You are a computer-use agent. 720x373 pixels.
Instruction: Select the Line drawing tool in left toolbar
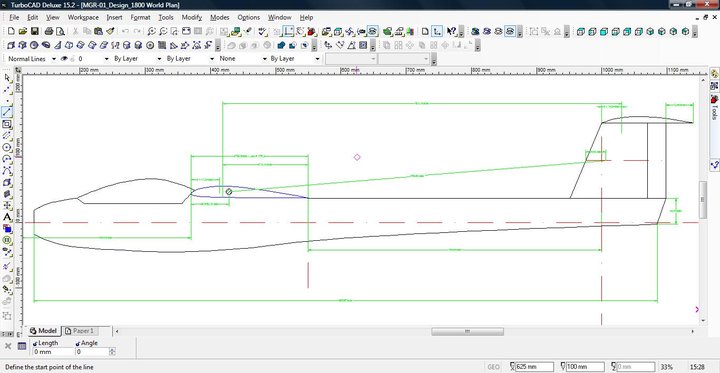click(x=7, y=112)
